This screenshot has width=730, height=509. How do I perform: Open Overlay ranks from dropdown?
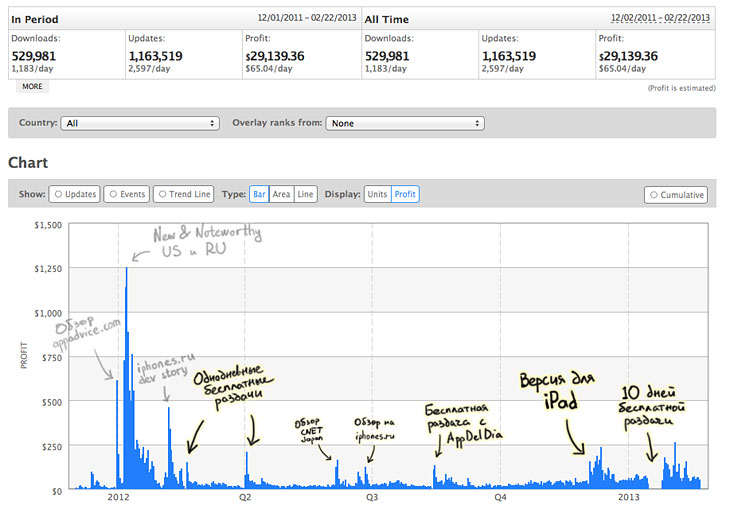point(405,123)
